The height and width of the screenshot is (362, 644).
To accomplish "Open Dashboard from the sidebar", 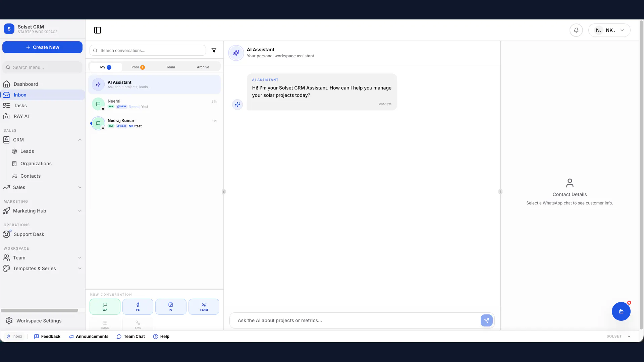I will coord(43,84).
